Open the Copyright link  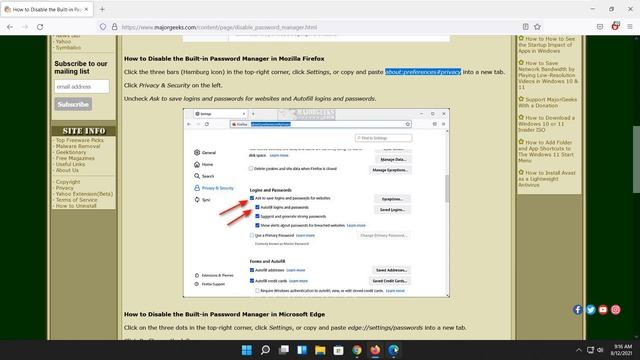pos(68,182)
